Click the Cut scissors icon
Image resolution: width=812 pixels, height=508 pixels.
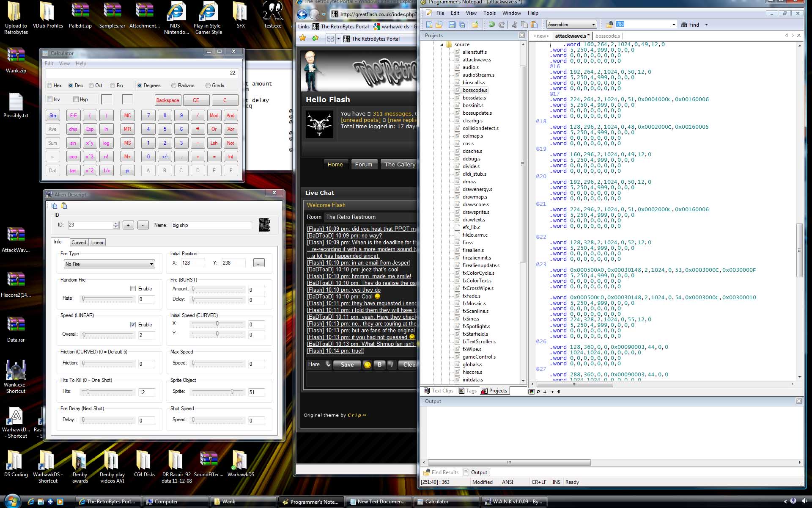point(514,25)
